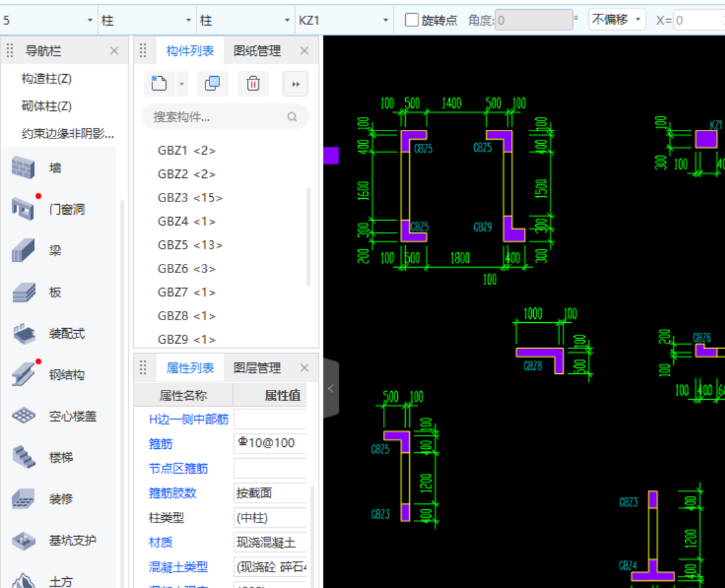Close the 属性列表 panel

(x=304, y=367)
